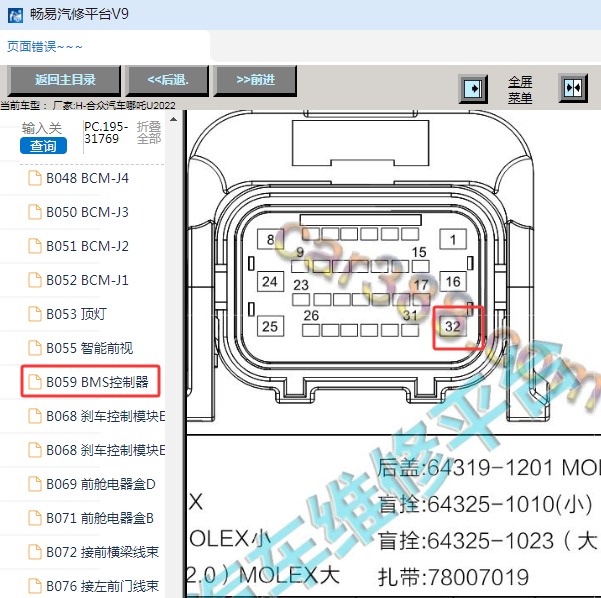Open the 全屏 fullscreen link
The height and width of the screenshot is (598, 601).
[x=520, y=82]
